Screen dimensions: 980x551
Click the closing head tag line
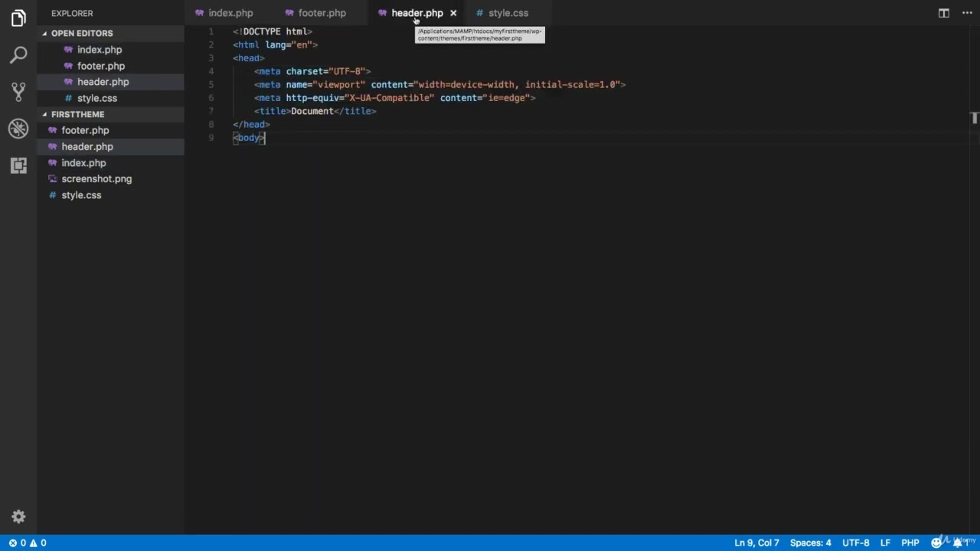click(251, 124)
